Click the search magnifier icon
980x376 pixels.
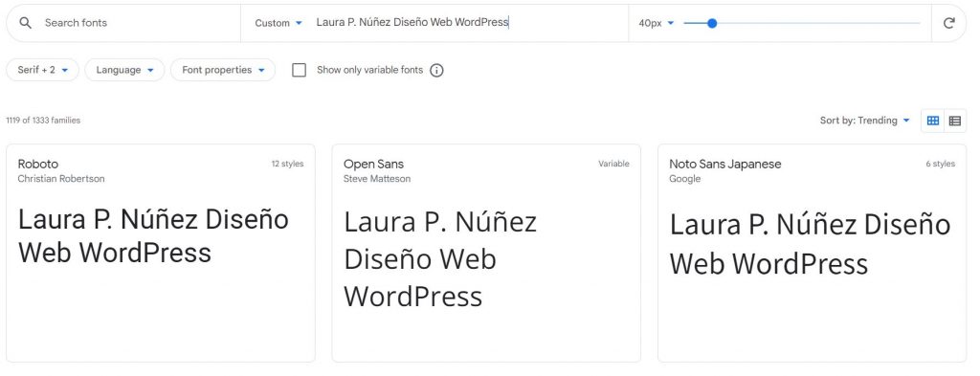[26, 23]
